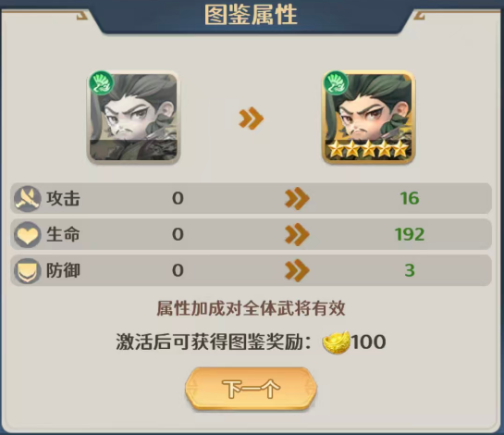Click the green faction badge on gold portrait
The image size is (504, 435).
point(337,83)
